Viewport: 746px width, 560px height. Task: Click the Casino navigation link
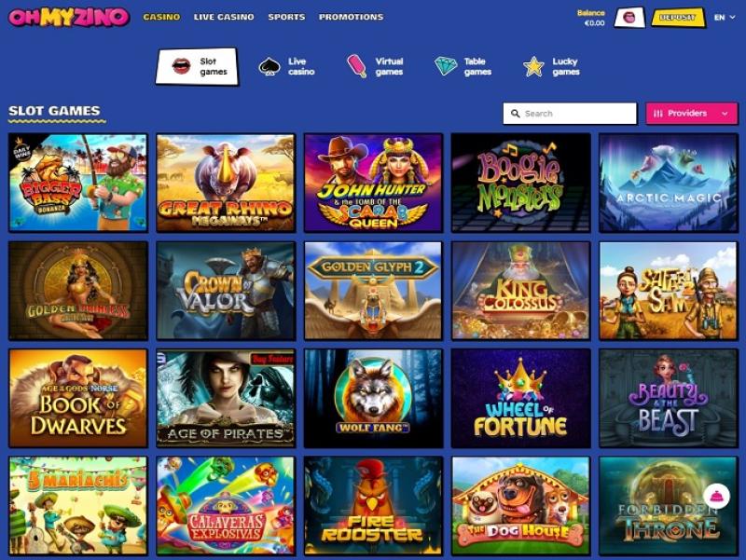click(161, 17)
